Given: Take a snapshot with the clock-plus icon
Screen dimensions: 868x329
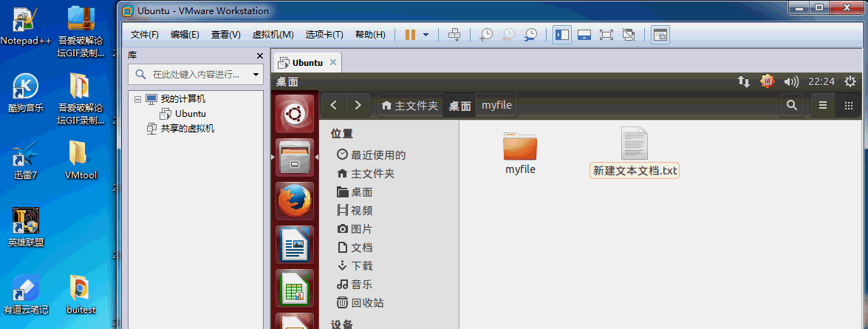Looking at the screenshot, I should pyautogui.click(x=486, y=35).
